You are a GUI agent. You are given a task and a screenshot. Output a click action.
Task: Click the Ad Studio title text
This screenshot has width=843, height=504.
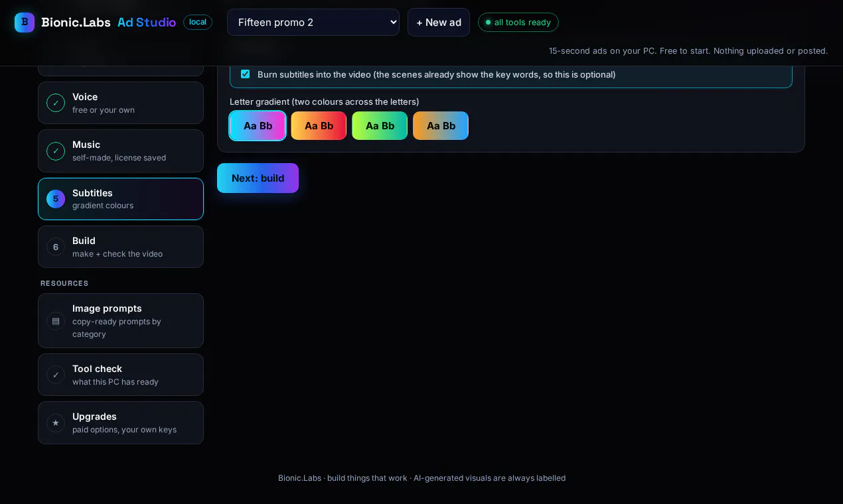click(147, 22)
